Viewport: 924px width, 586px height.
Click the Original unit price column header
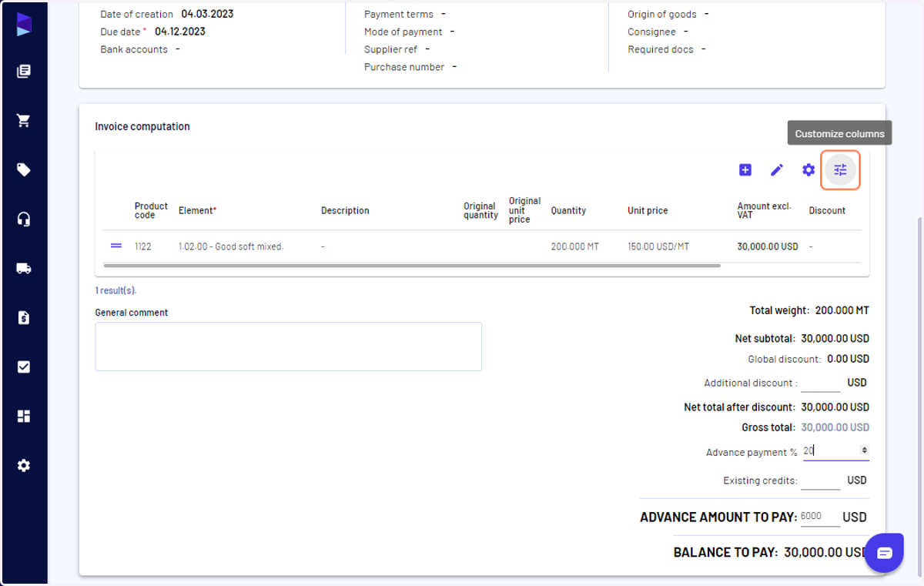524,210
